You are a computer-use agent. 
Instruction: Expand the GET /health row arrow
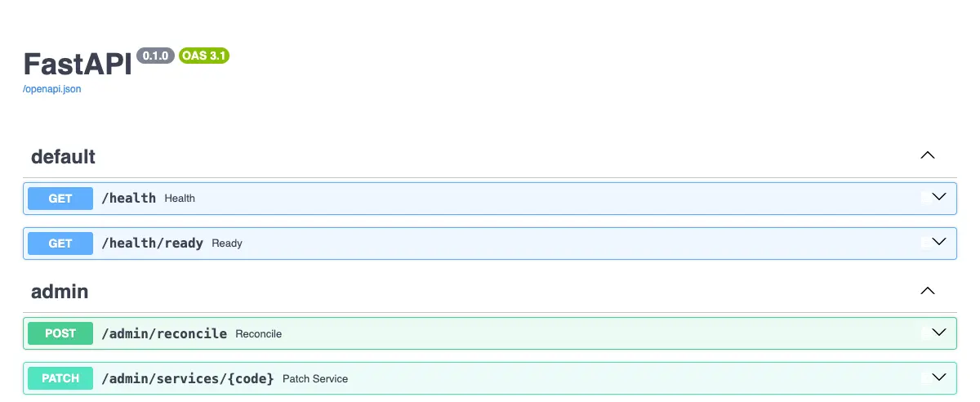click(x=938, y=197)
